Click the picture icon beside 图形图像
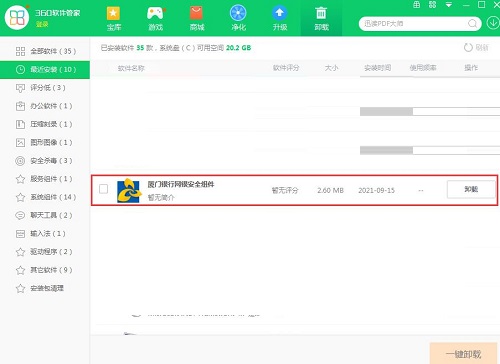 (x=20, y=143)
